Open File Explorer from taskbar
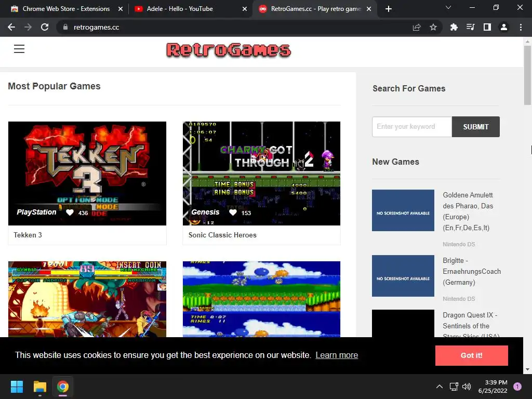The width and height of the screenshot is (532, 399). tap(39, 387)
